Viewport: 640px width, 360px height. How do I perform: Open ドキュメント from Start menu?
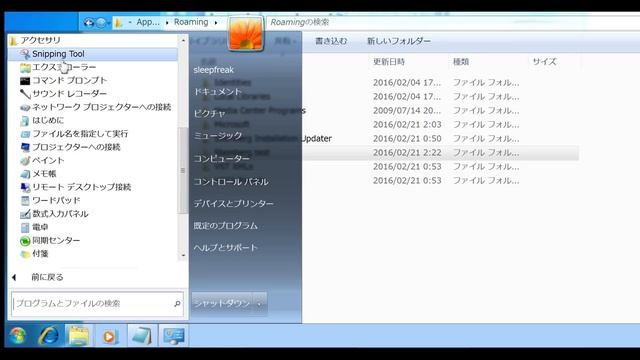coord(218,92)
